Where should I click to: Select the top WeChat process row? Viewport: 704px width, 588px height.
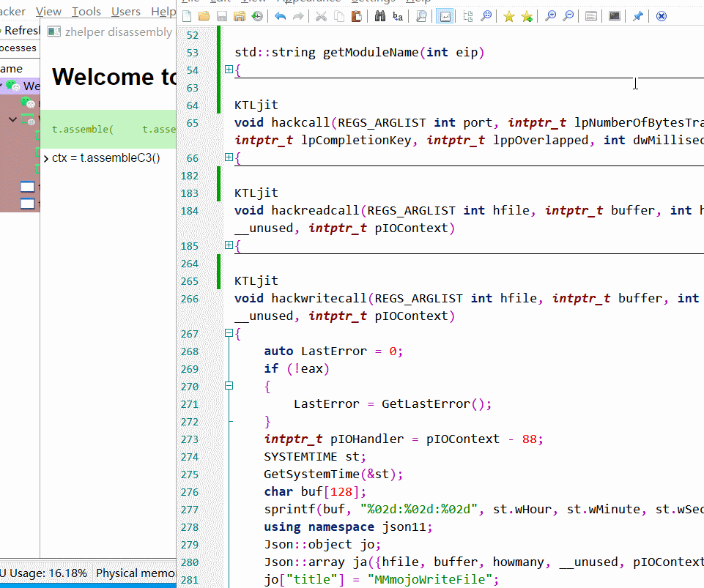(x=20, y=86)
